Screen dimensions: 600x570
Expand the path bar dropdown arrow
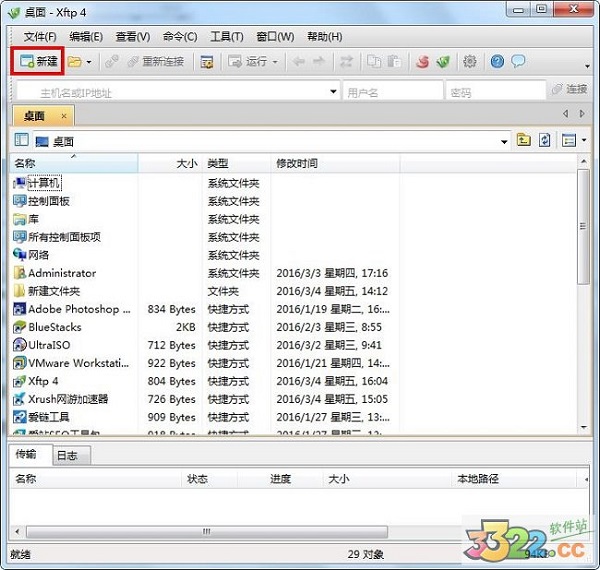pos(504,142)
